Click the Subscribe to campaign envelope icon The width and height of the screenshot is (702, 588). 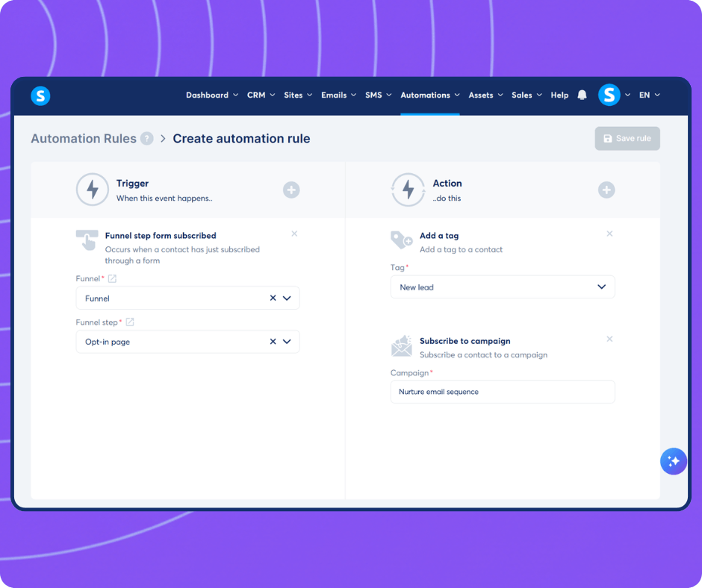[402, 346]
